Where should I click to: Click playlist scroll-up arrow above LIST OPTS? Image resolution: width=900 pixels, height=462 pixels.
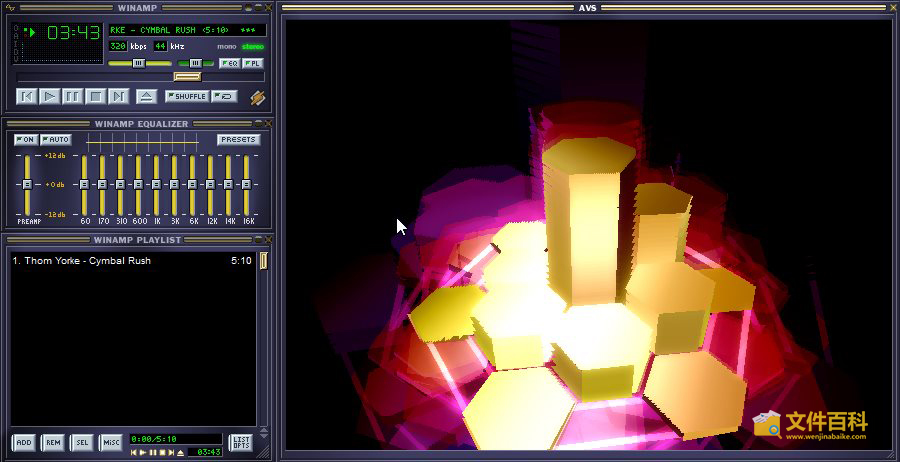click(x=263, y=429)
